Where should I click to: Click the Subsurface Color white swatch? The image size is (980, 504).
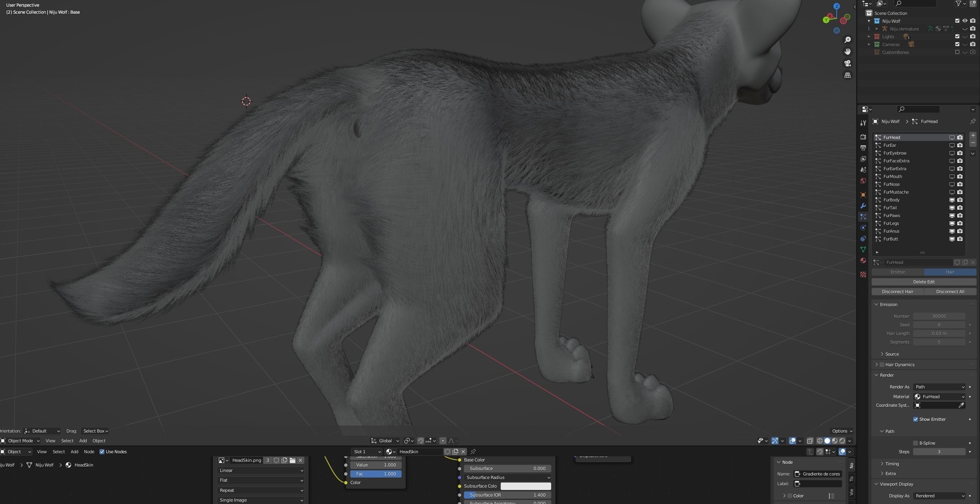point(526,486)
